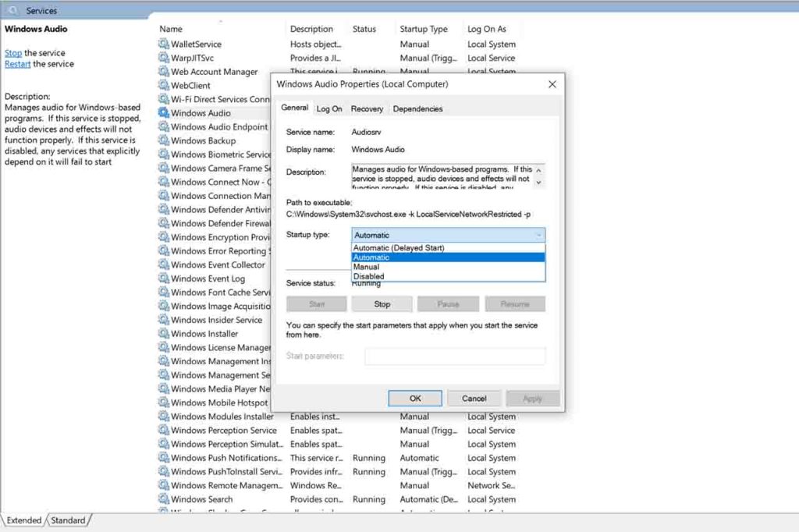The image size is (799, 532).
Task: Click the Windows Event Collector gear icon
Action: click(x=164, y=264)
